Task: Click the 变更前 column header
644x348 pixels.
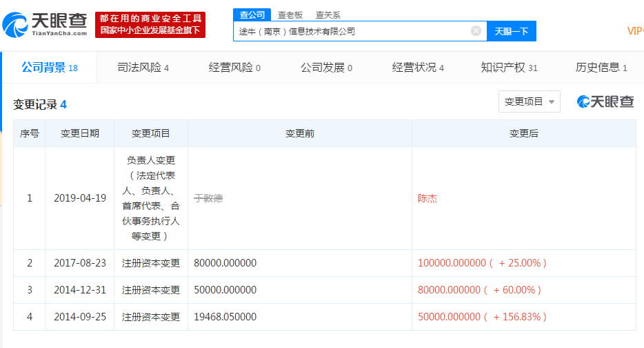Action: [300, 133]
